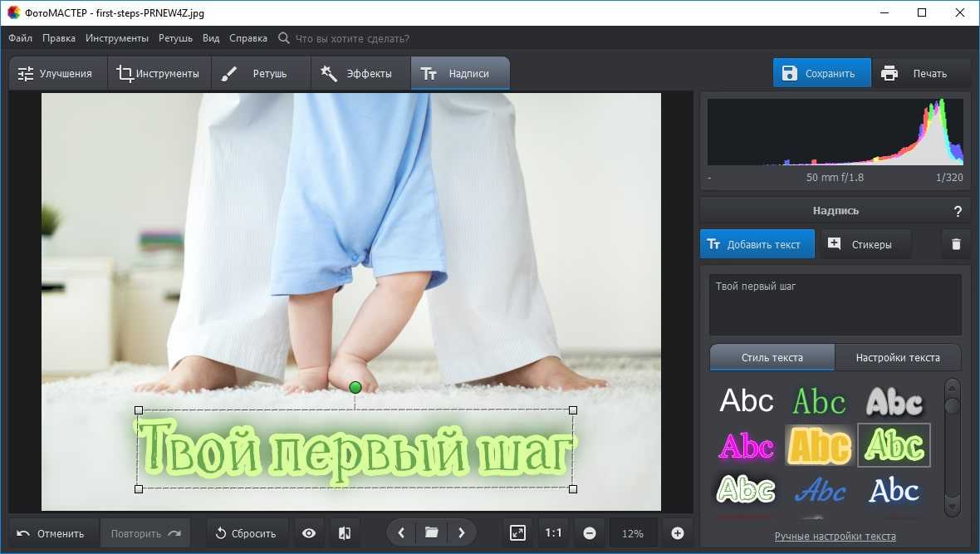Open Ручные настройки текста link
The height and width of the screenshot is (554, 980).
point(835,537)
